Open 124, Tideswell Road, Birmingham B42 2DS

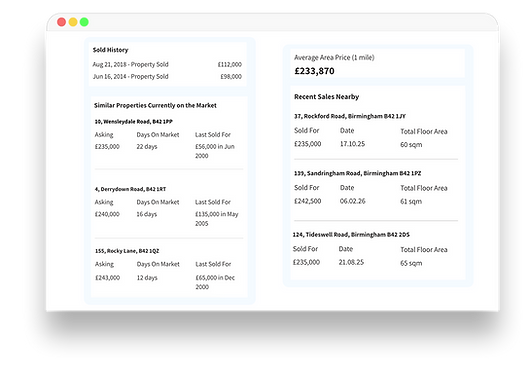351,234
